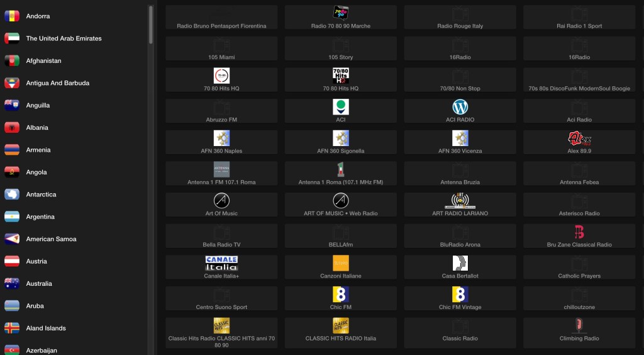The image size is (644, 355).
Task: Play the Radio Rouge Italy station
Action: click(460, 18)
